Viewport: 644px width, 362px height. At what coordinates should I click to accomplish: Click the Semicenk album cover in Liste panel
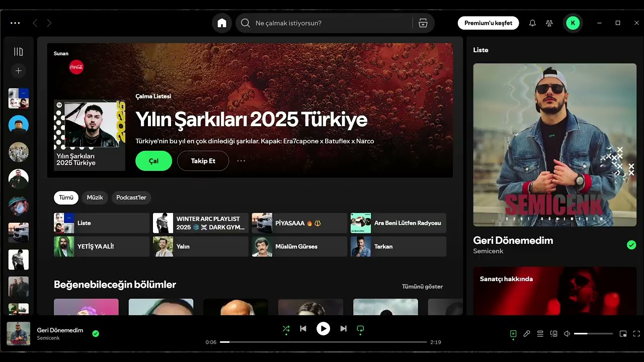554,145
